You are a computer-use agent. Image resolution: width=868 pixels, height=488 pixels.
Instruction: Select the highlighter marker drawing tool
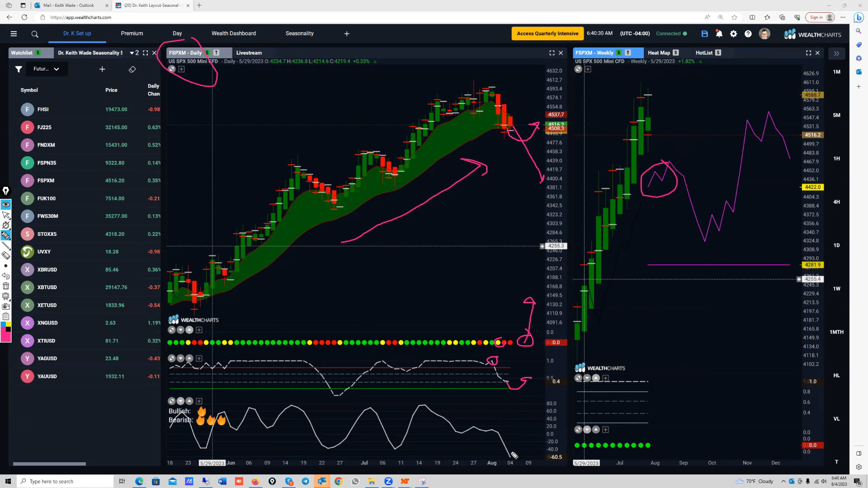pyautogui.click(x=6, y=235)
